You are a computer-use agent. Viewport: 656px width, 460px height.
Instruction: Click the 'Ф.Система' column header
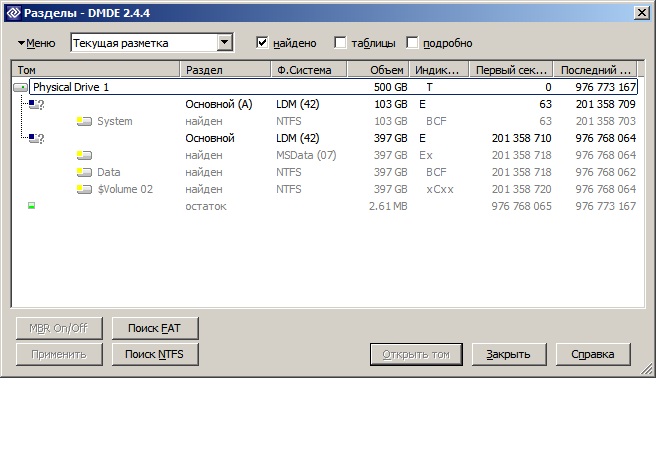308,70
